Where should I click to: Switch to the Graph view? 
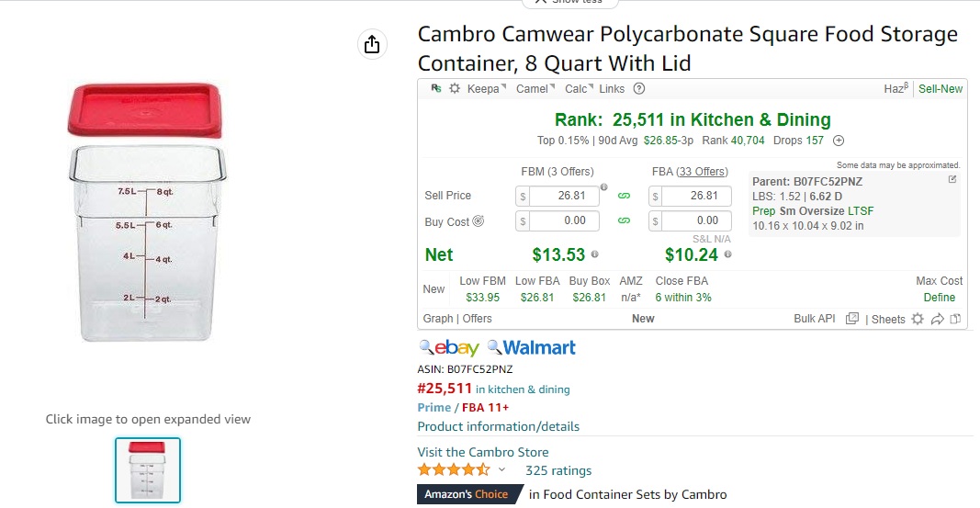[437, 319]
